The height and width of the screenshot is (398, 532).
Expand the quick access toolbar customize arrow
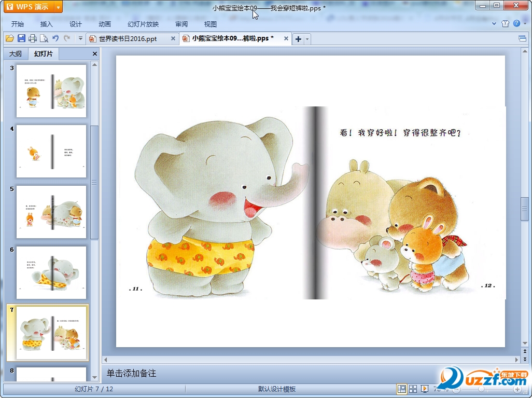point(80,38)
